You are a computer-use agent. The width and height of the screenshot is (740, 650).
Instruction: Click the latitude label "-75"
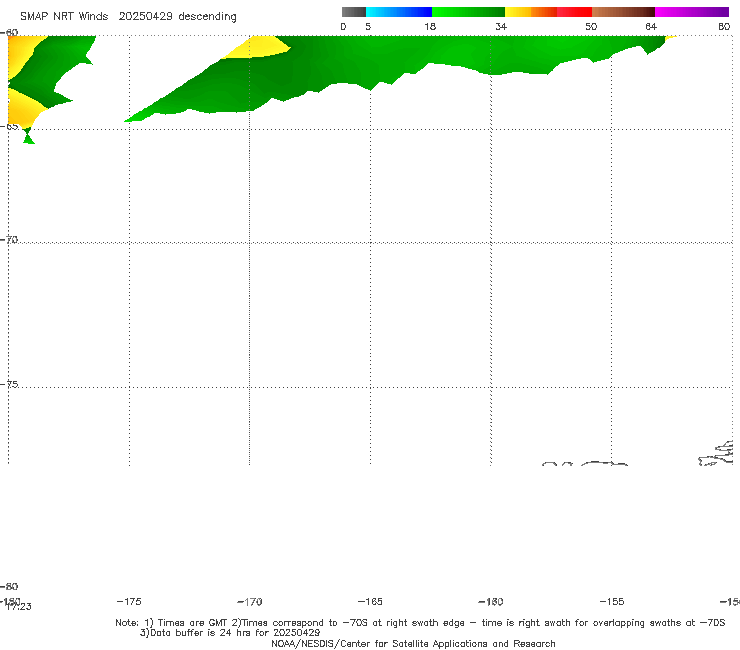coord(9,384)
